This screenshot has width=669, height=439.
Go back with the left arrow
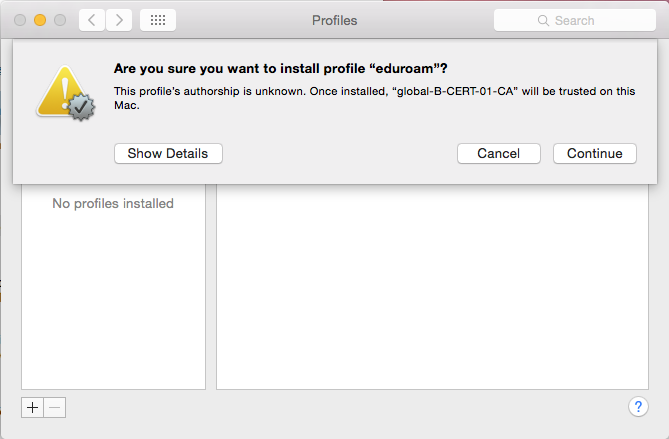tap(92, 20)
